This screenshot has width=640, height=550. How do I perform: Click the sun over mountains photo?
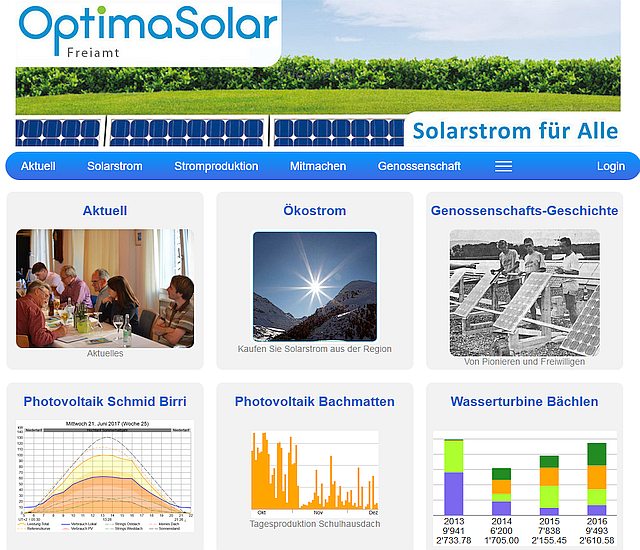[x=315, y=286]
